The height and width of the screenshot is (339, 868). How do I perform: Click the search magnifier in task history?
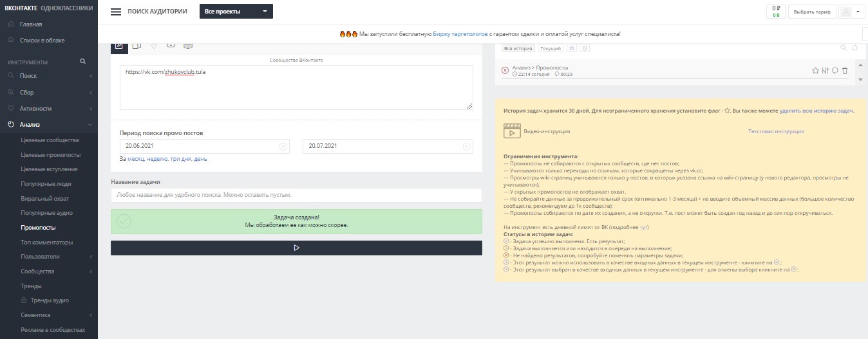coord(844,48)
